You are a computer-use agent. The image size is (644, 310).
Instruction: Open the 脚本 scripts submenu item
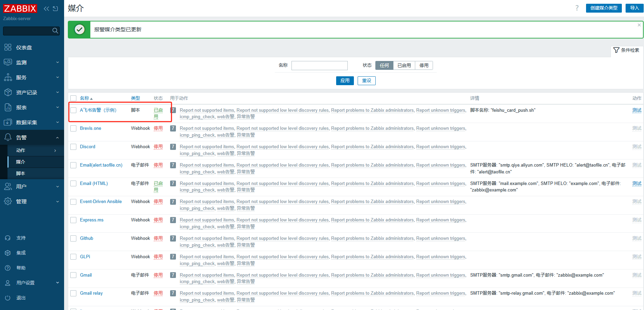click(x=20, y=173)
